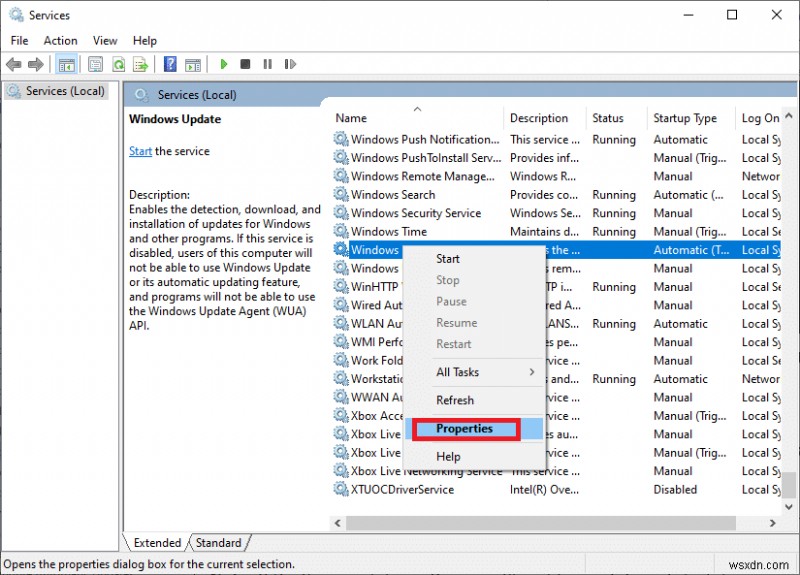Click Running status of WLAN AutoConfig row
Screen dimensions: 800x575
pos(614,323)
